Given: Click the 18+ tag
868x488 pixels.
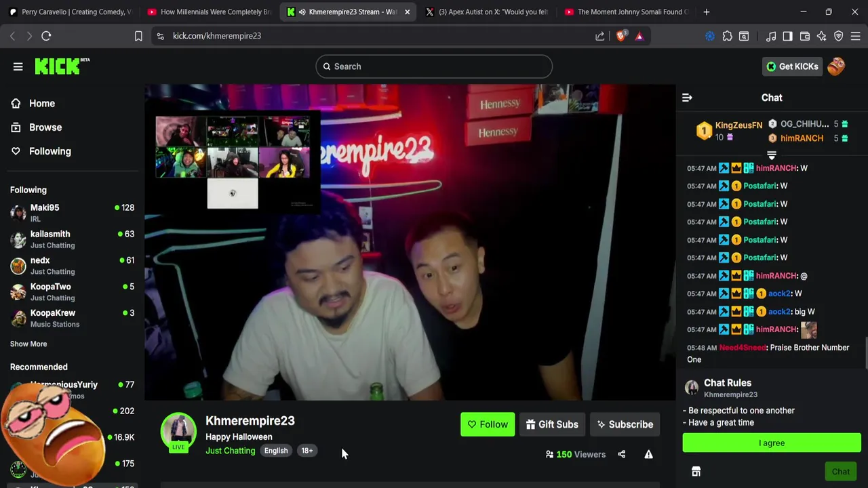Looking at the screenshot, I should (x=307, y=451).
